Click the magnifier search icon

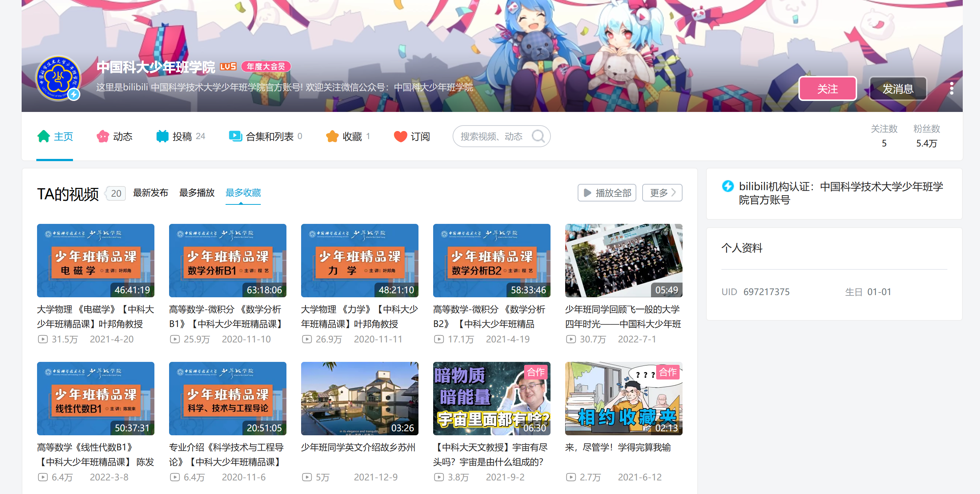538,136
